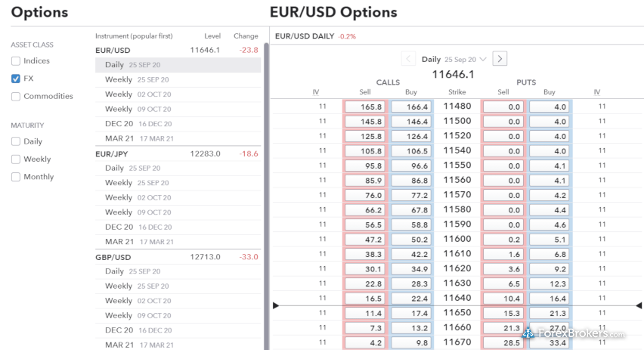Image resolution: width=644 pixels, height=350 pixels.
Task: Open the GBP/USD instrument header row
Action: 178,257
